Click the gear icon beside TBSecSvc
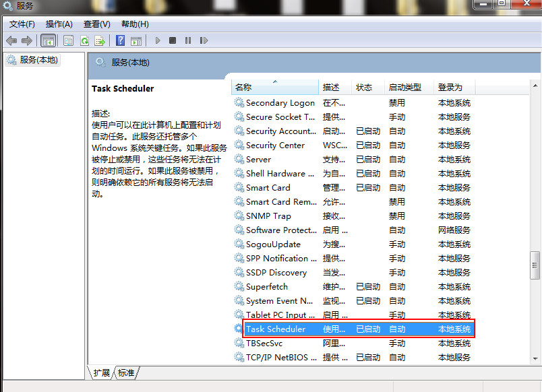 [x=239, y=344]
